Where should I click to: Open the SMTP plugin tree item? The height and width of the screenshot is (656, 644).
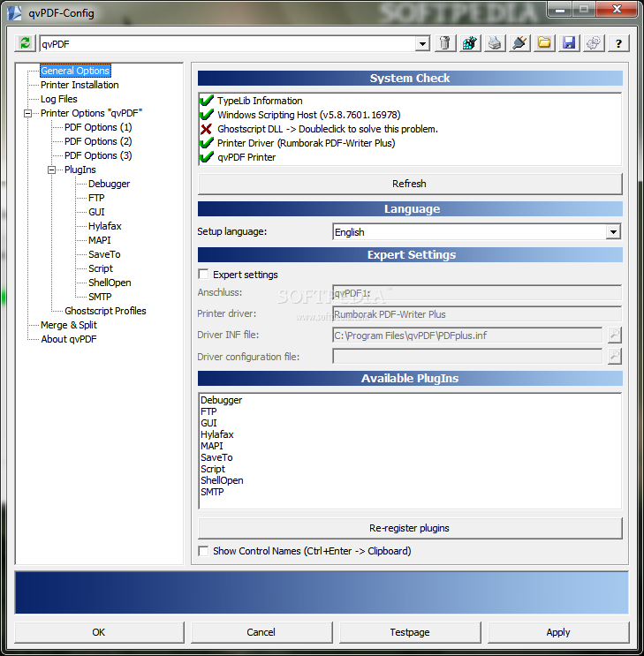(x=100, y=297)
